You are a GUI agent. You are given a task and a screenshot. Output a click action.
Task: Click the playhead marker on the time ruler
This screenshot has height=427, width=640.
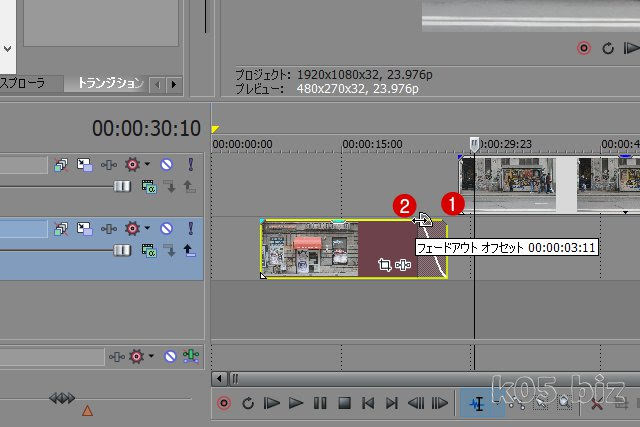[474, 144]
